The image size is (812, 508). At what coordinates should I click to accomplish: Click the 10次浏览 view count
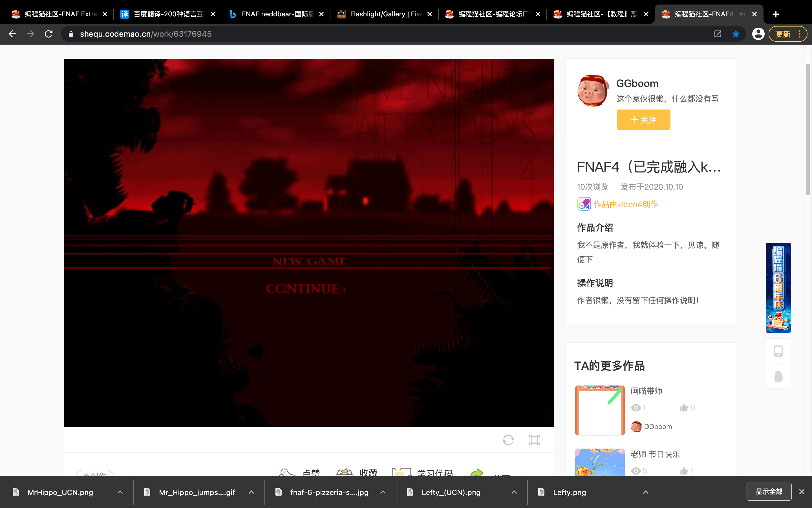593,187
